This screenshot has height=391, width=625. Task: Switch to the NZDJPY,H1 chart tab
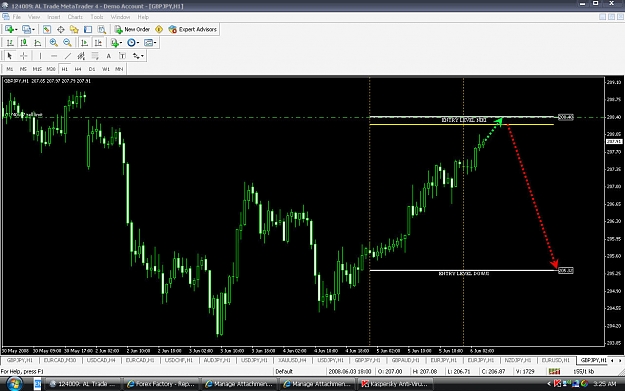pyautogui.click(x=518, y=360)
